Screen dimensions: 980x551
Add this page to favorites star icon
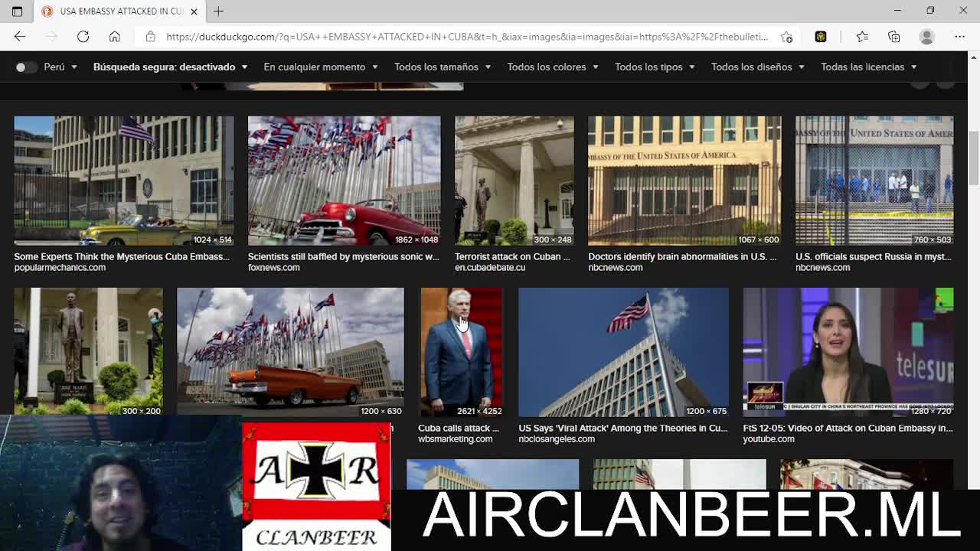click(x=786, y=37)
